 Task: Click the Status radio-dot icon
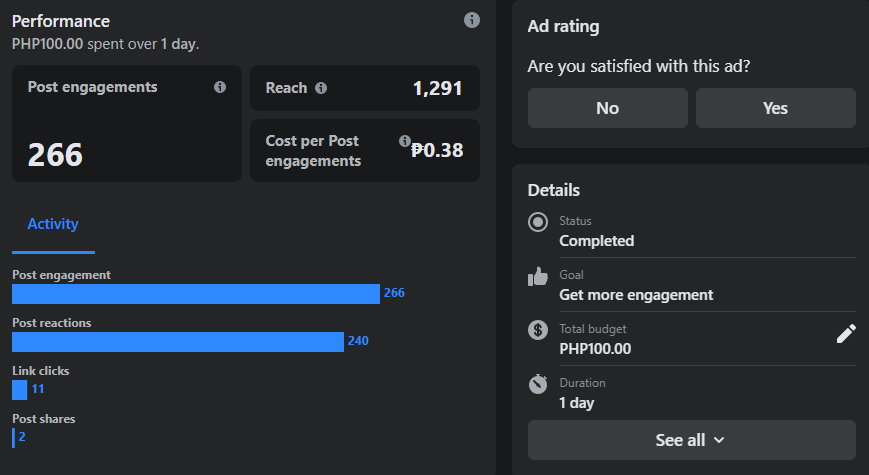(x=538, y=222)
